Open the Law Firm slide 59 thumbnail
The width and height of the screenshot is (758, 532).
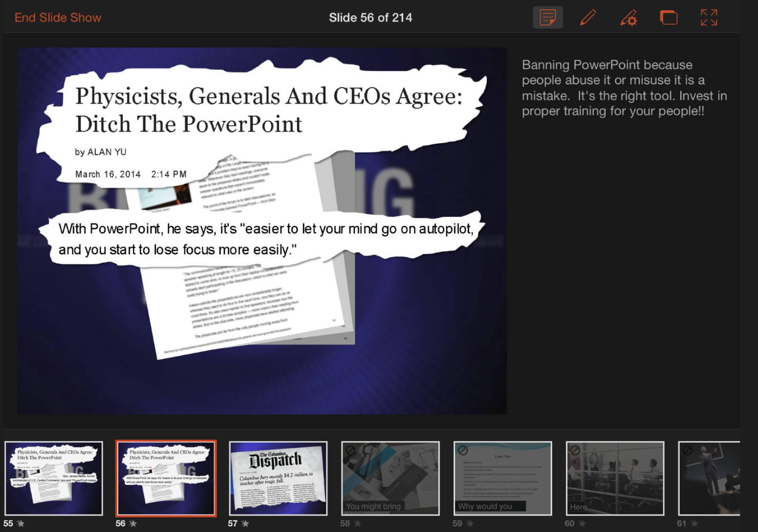[x=503, y=478]
